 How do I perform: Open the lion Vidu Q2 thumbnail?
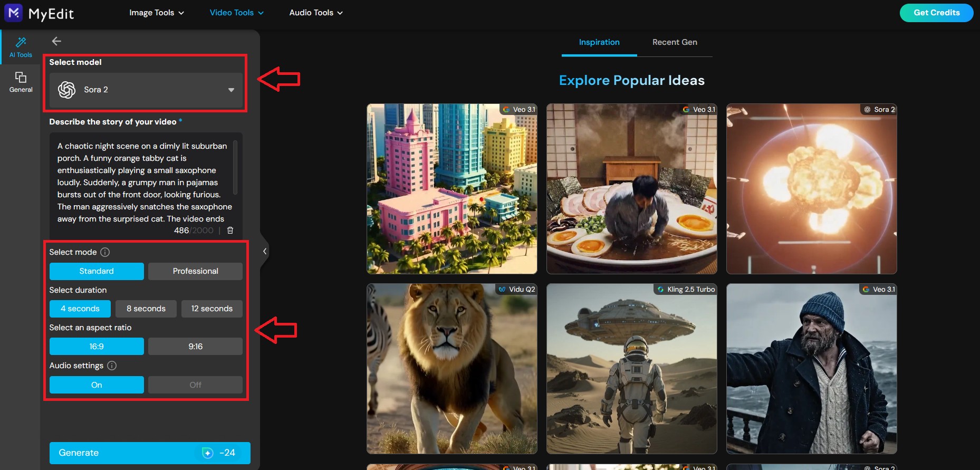[x=452, y=369]
